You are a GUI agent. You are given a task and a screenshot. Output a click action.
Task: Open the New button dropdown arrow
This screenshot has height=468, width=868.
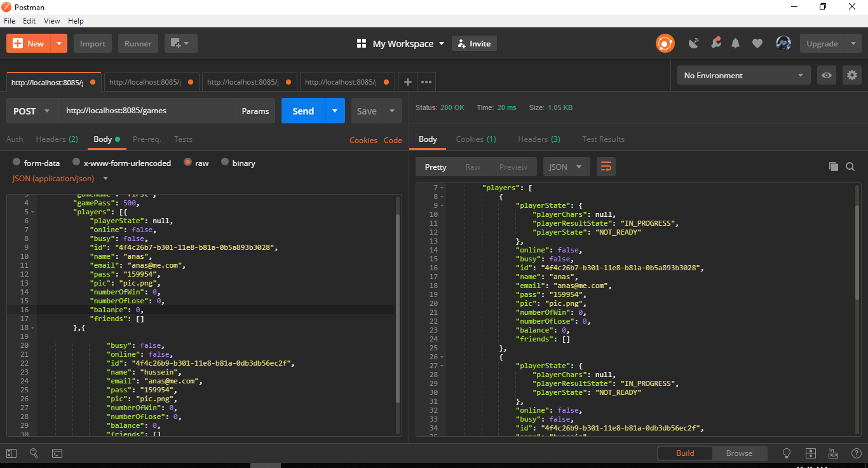pos(59,43)
